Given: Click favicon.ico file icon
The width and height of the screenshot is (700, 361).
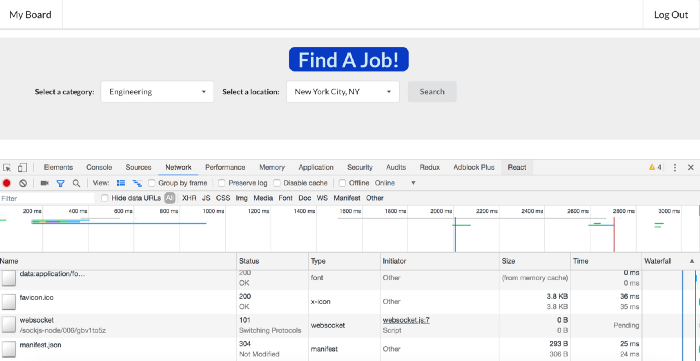Looking at the screenshot, I should pos(8,302).
